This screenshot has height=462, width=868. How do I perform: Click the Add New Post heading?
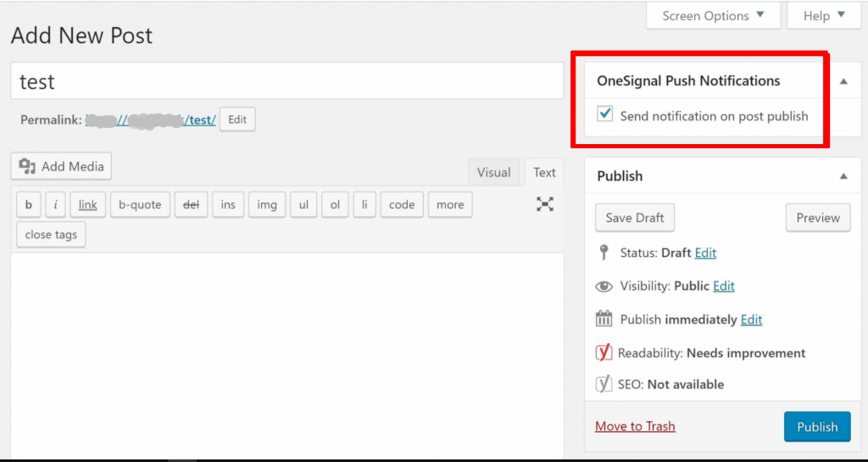tap(81, 36)
